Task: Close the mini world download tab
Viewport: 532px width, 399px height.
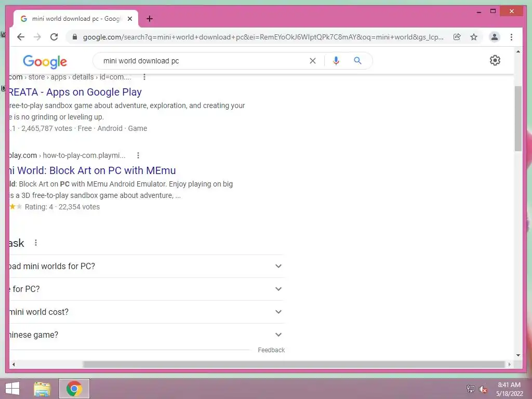Action: pyautogui.click(x=129, y=19)
